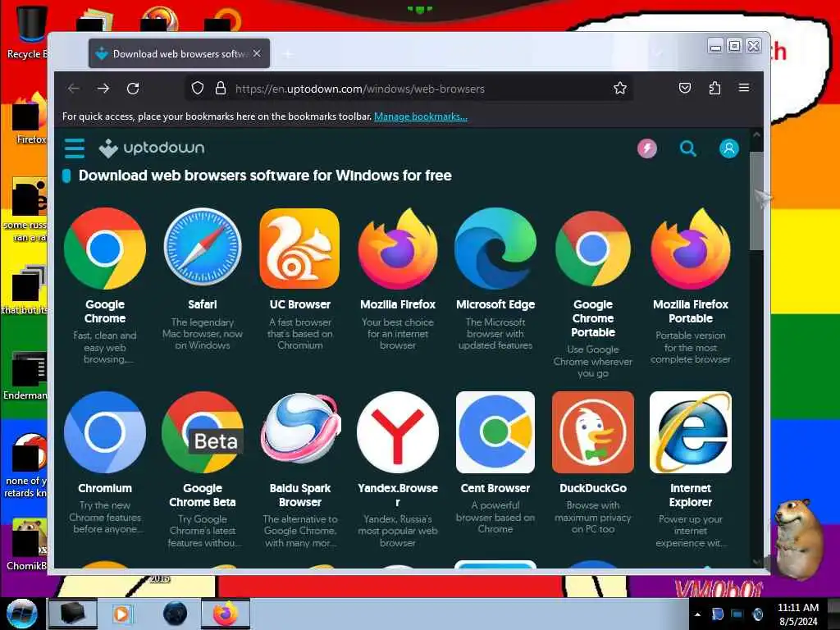This screenshot has height=630, width=840.
Task: Open the Microsoft Edge icon
Action: tap(495, 249)
